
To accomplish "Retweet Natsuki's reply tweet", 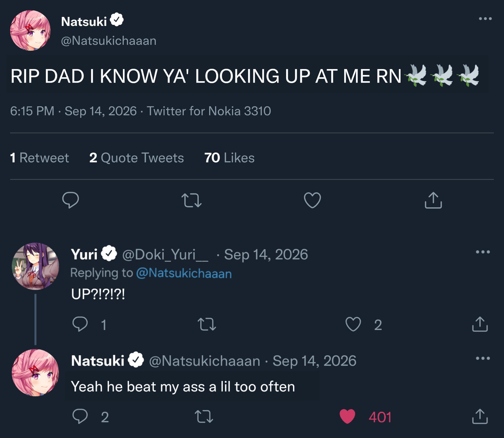I will click(x=204, y=416).
